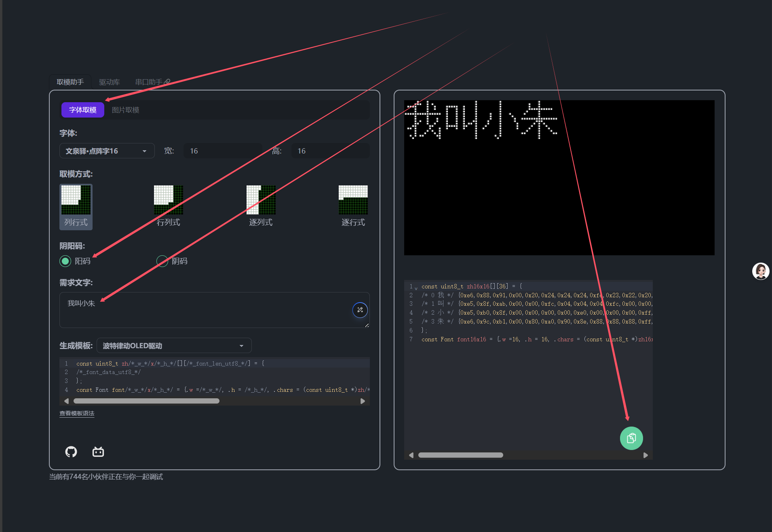Open the 波特律动OLED驱动 template dropdown

point(174,346)
